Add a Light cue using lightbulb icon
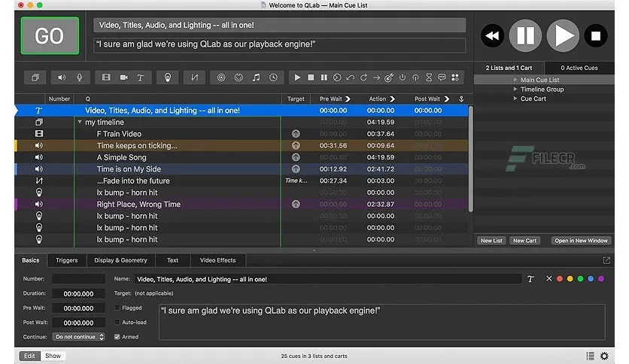Screen dimensions: 629x364 point(168,77)
